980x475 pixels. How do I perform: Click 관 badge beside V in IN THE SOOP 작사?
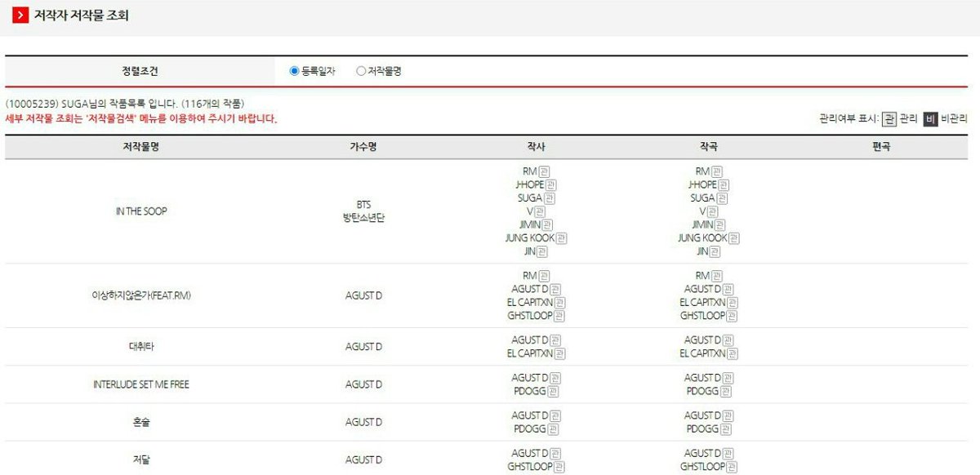tap(539, 211)
